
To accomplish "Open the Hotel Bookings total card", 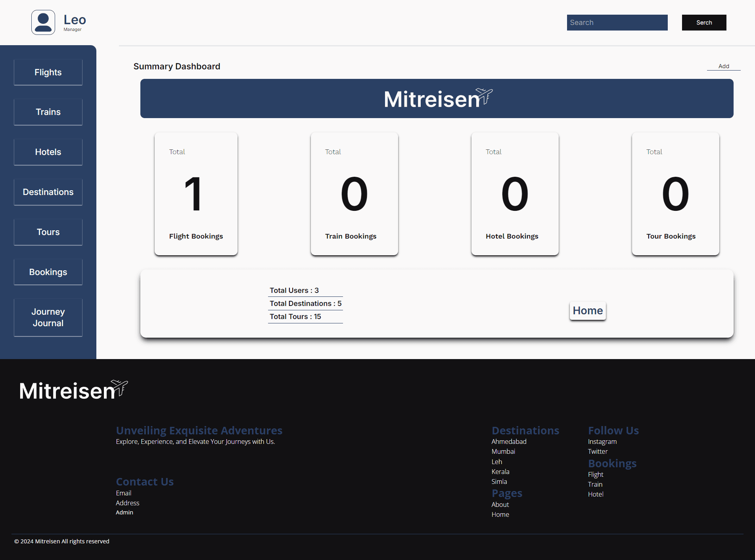I will (x=515, y=194).
